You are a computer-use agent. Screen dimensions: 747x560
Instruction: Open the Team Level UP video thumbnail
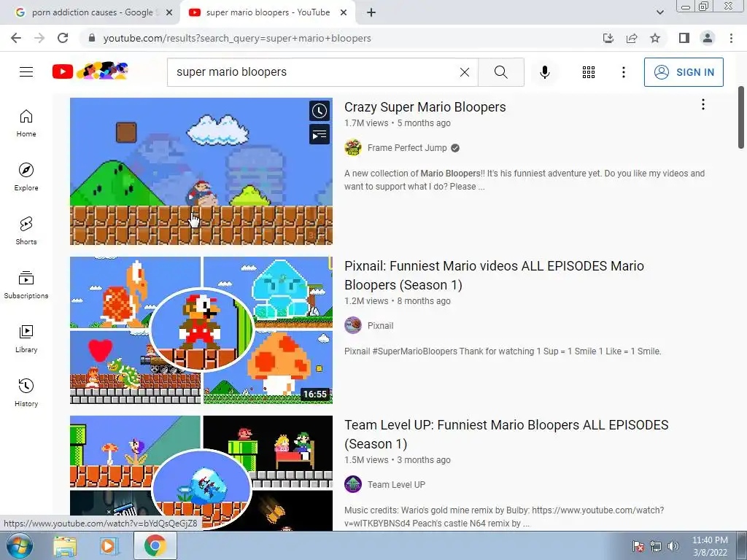click(x=201, y=472)
